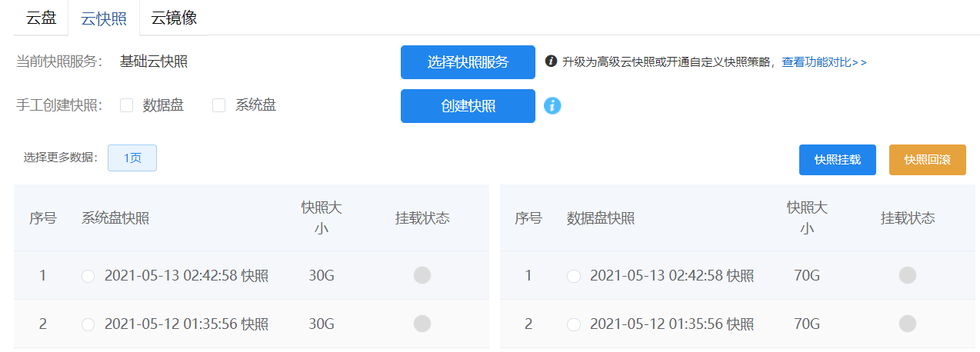
Task: Select system disk snapshot 2021-05-12 01:35:56
Action: (88, 324)
